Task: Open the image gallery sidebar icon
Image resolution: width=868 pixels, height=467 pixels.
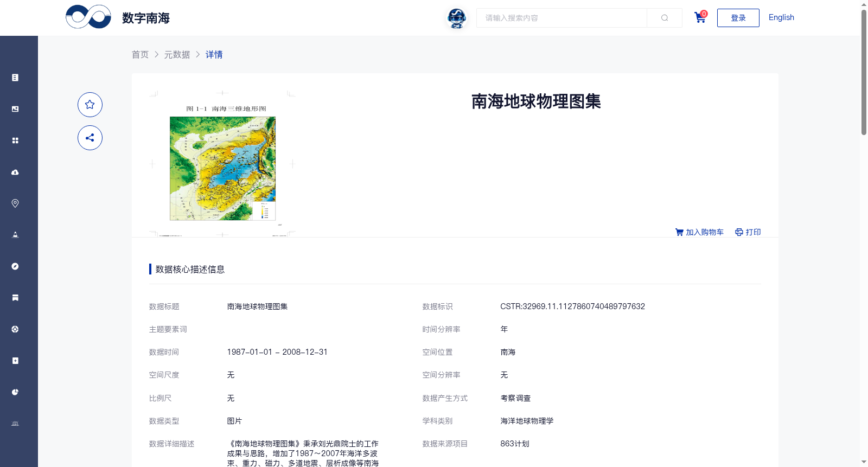Action: coord(15,109)
